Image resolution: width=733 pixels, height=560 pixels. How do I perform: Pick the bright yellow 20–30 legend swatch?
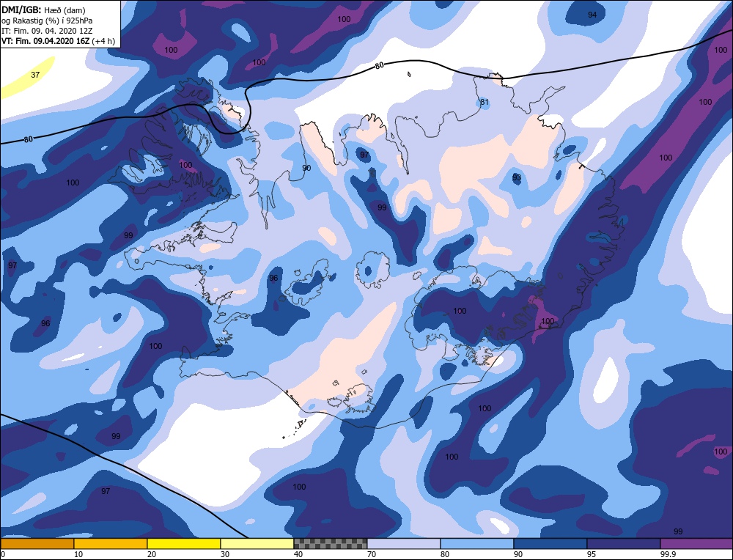click(x=184, y=544)
